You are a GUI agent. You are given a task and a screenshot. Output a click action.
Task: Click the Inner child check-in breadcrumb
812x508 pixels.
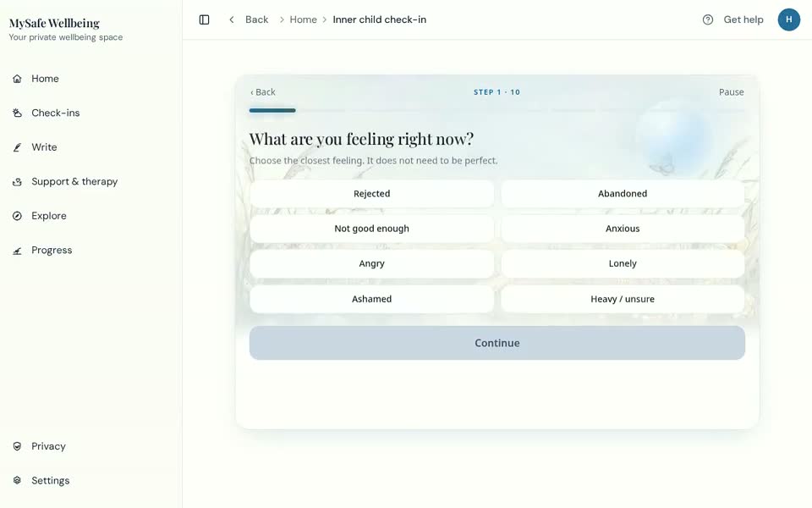pyautogui.click(x=380, y=19)
